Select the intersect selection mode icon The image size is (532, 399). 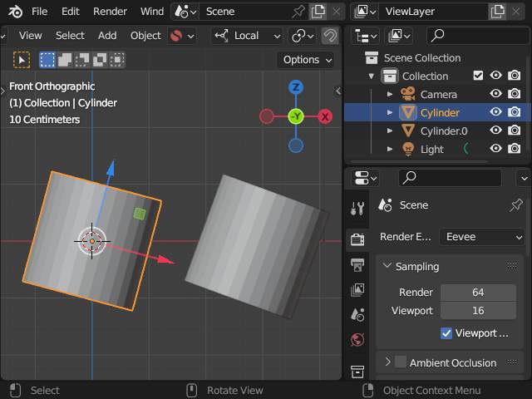[117, 60]
